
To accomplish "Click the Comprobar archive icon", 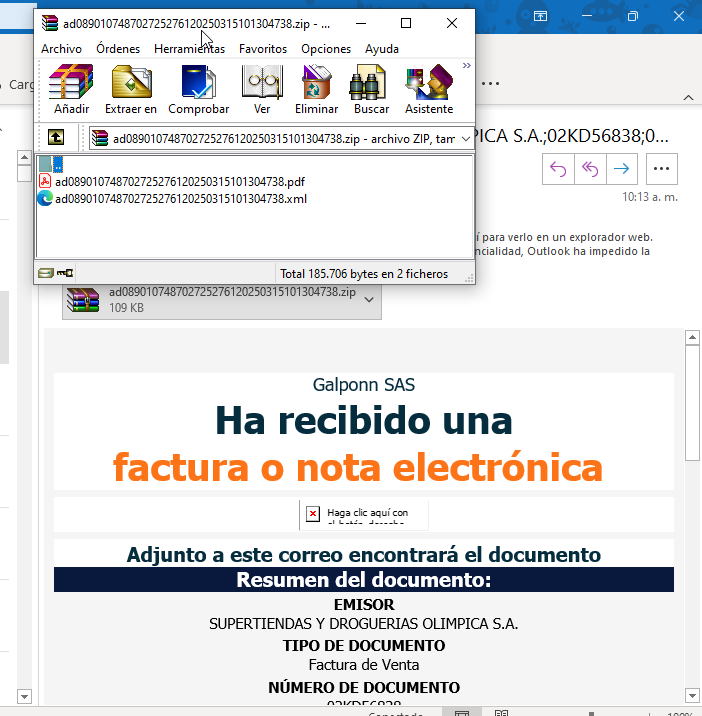I will pos(199,89).
